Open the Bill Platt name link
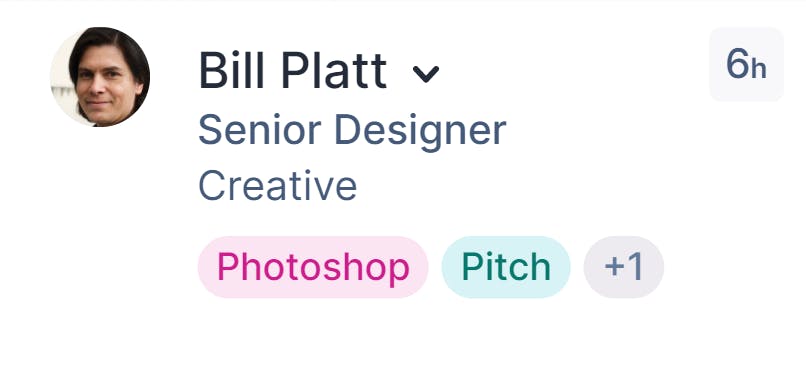This screenshot has height=383, width=806. tap(292, 71)
